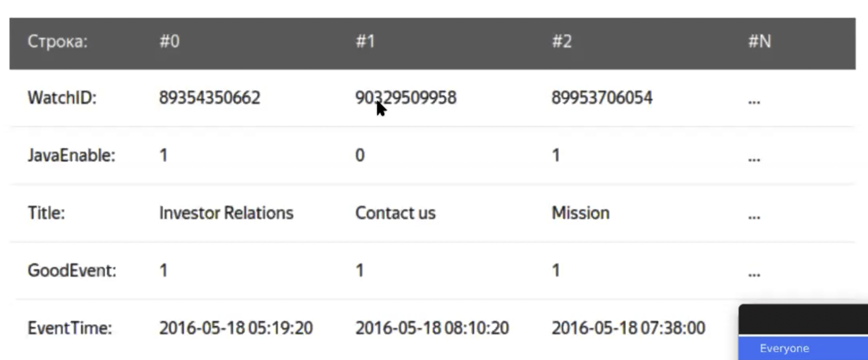Screen dimensions: 868x360
Task: Click the Title row label
Action: click(x=46, y=213)
